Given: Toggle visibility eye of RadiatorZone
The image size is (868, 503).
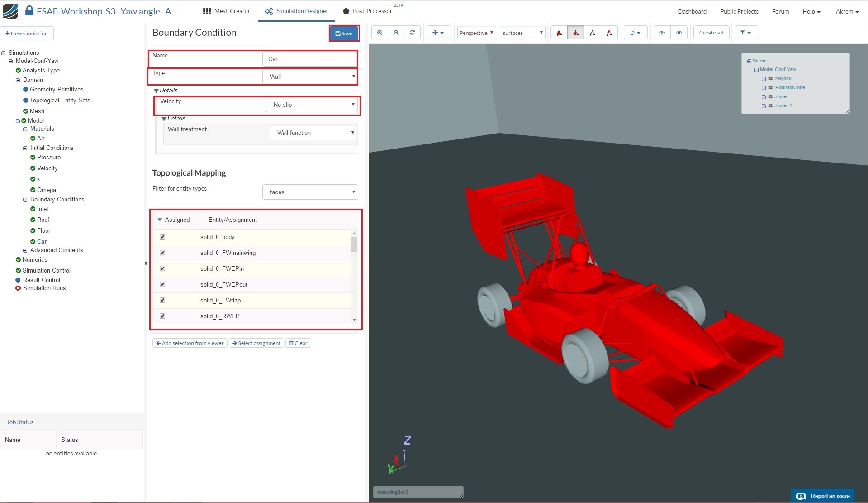Looking at the screenshot, I should 771,87.
